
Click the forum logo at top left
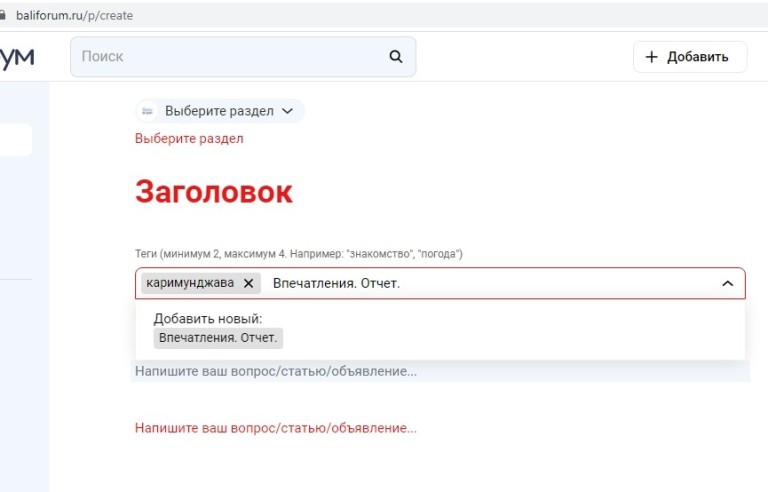pyautogui.click(x=17, y=57)
